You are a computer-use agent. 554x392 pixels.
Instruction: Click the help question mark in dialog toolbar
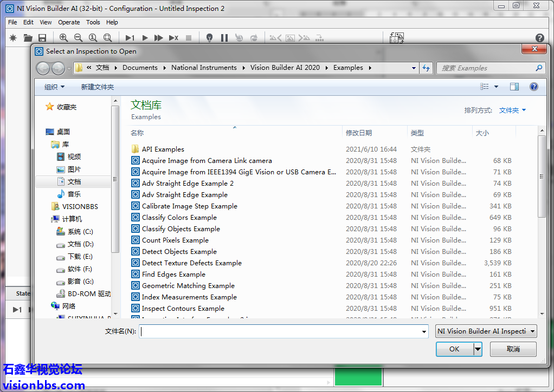click(x=533, y=87)
